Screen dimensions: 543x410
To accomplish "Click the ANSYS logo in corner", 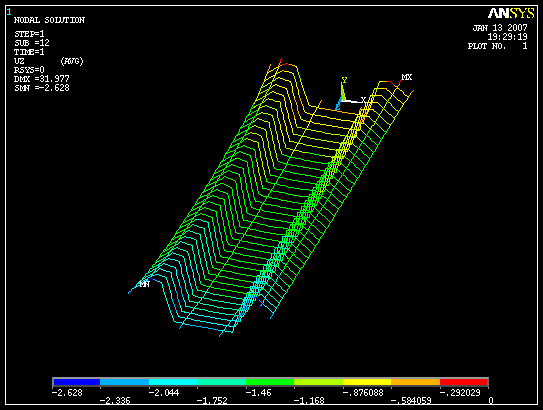I will 511,14.
